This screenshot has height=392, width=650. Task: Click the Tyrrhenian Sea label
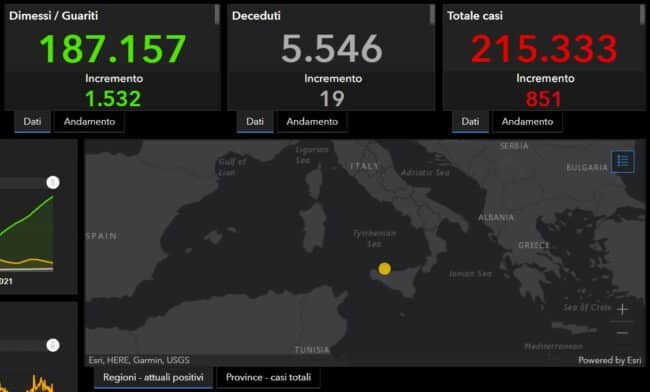tap(375, 239)
